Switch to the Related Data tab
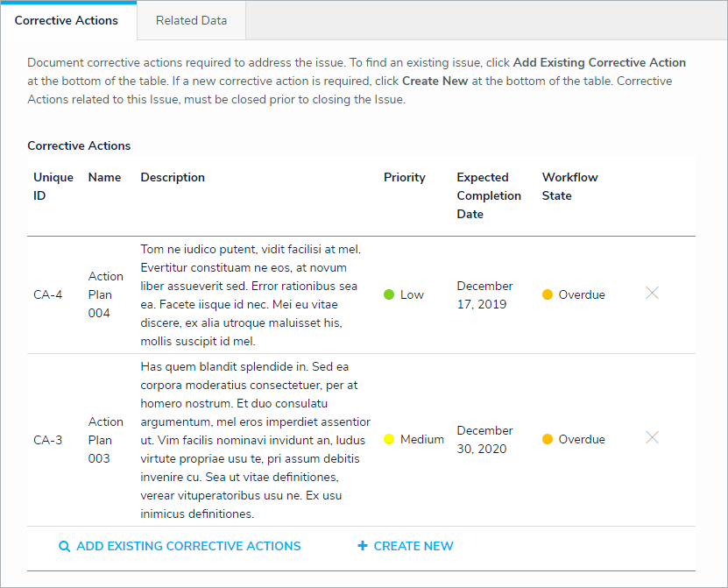 191,20
